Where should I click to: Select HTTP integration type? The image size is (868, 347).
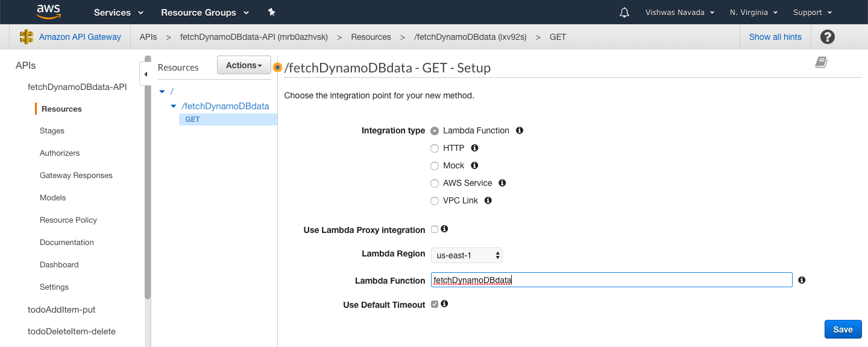pos(435,148)
